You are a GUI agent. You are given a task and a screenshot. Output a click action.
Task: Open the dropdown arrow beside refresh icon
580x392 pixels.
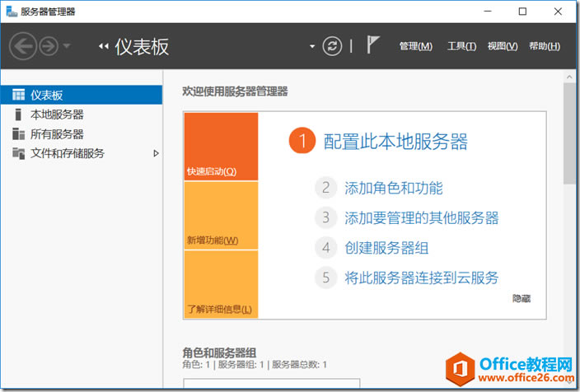[x=312, y=47]
